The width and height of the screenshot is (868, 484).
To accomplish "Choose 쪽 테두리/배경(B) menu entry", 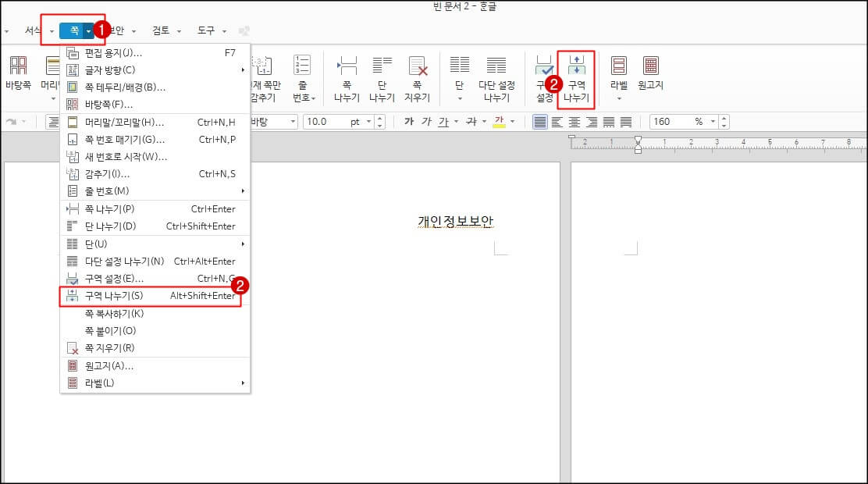I will coord(155,87).
